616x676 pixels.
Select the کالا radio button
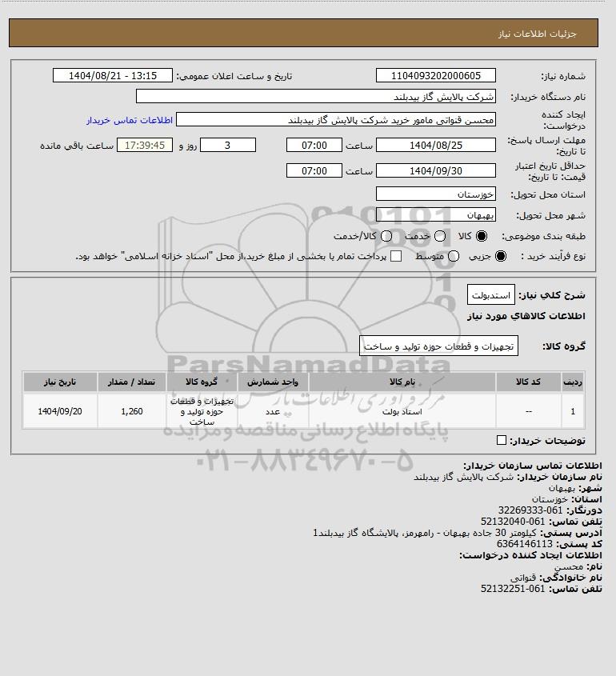coord(481,236)
